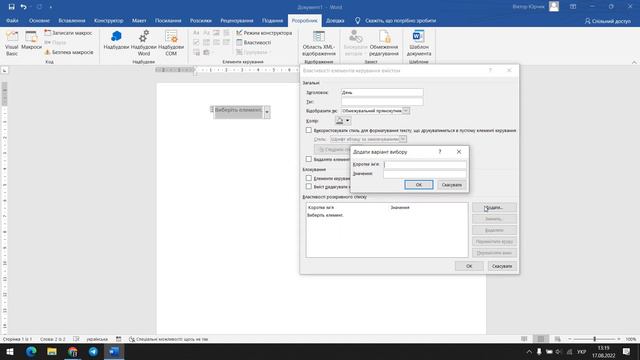Screen dimensions: 640x360
Task: Launch Microsoft Edge from the taskbar
Action: pyautogui.click(x=31, y=351)
